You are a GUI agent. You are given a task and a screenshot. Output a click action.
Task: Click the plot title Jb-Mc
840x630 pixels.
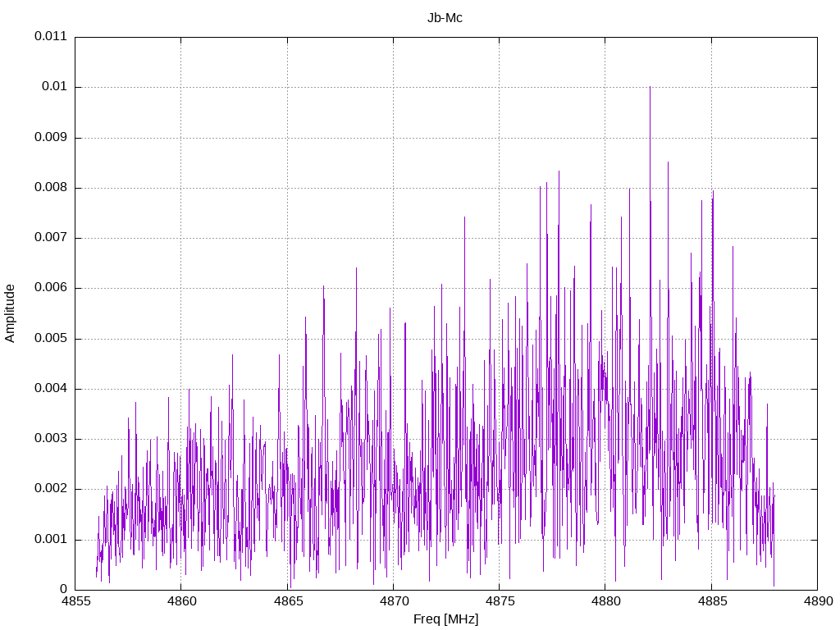[x=445, y=18]
